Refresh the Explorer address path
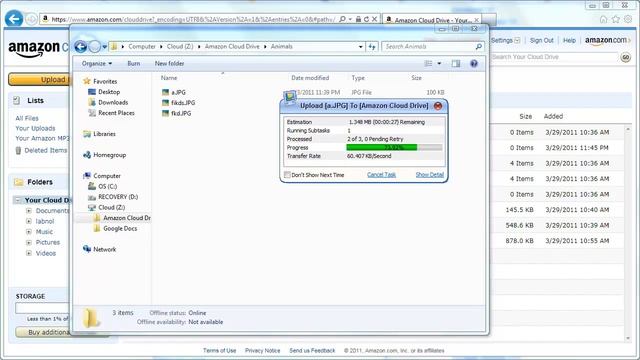The image size is (640, 360). click(372, 47)
